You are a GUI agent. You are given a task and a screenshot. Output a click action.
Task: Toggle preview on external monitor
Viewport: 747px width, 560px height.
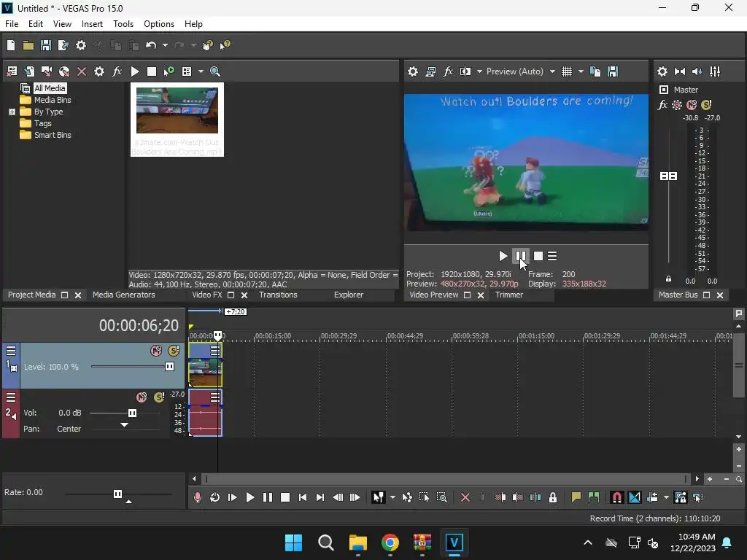[x=430, y=71]
